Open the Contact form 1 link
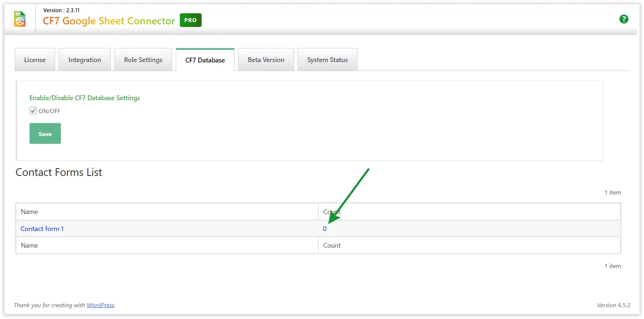This screenshot has height=319, width=644. pos(42,229)
